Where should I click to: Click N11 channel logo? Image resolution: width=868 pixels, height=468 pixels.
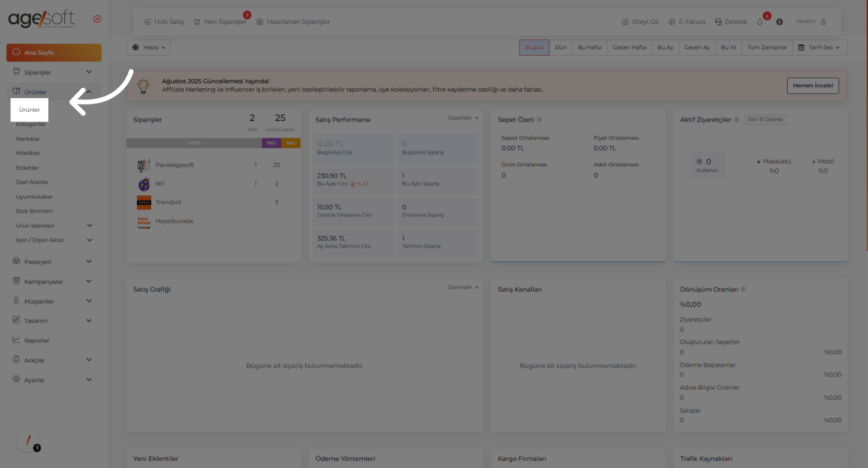pyautogui.click(x=144, y=184)
